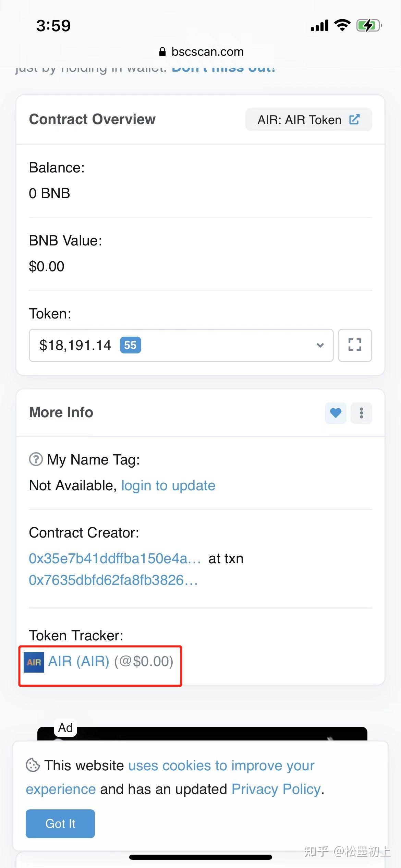Screen dimensions: 401x868
Task: Click the AIR: AIR Token tag
Action: (x=299, y=120)
